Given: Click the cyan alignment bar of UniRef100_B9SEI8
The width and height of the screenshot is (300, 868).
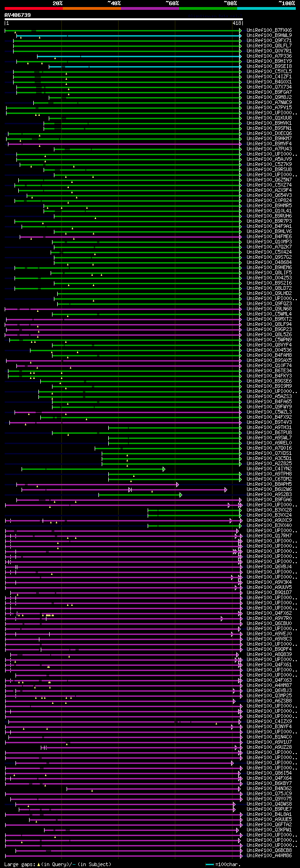Looking at the screenshot, I should 145,66.
